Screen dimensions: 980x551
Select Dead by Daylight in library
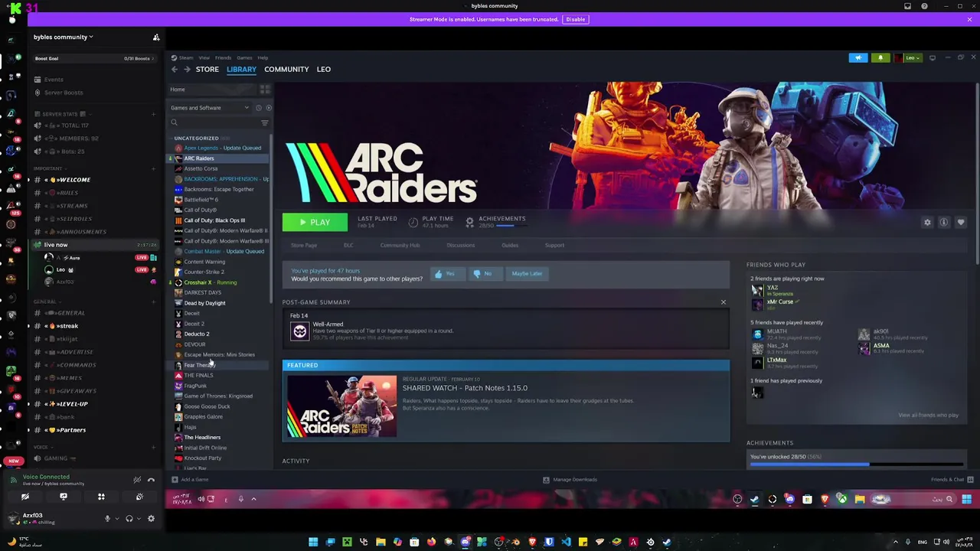coord(204,303)
